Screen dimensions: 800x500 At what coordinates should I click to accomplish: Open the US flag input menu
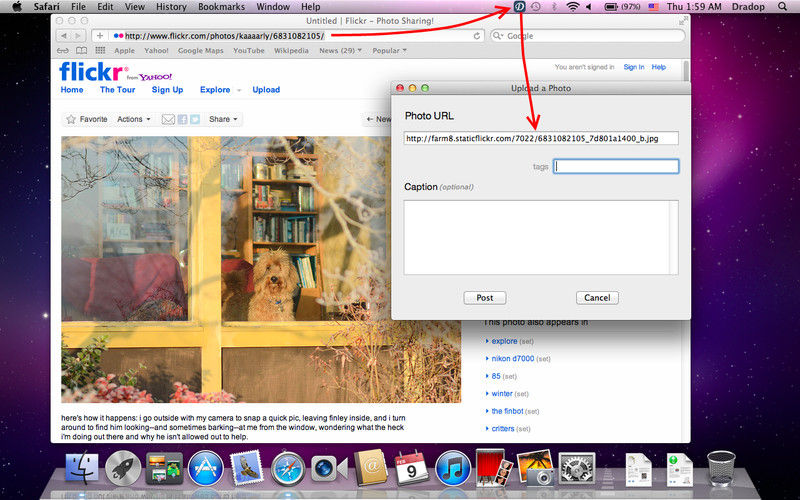[654, 7]
